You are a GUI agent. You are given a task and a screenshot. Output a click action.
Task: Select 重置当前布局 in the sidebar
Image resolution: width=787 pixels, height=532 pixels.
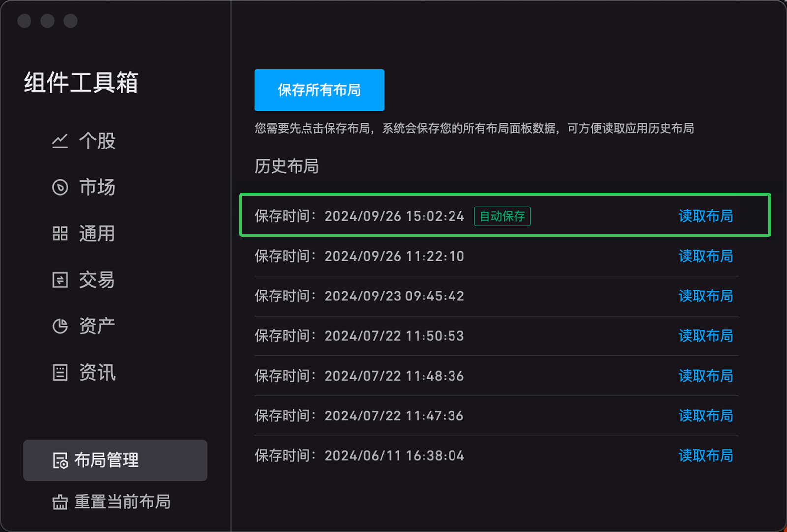click(122, 502)
